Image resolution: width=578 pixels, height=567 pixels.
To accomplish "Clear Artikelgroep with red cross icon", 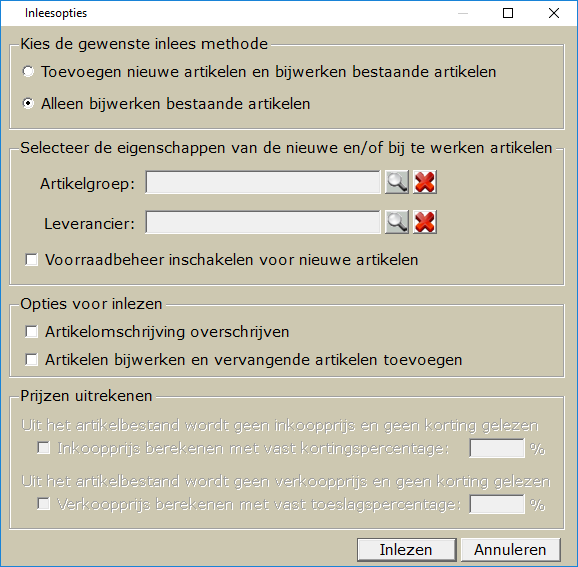I will 425,182.
